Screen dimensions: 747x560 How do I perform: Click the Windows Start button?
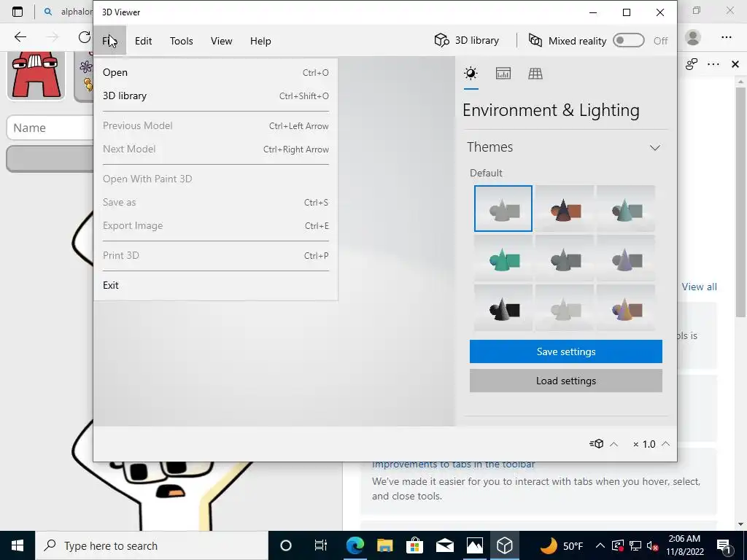coord(18,545)
